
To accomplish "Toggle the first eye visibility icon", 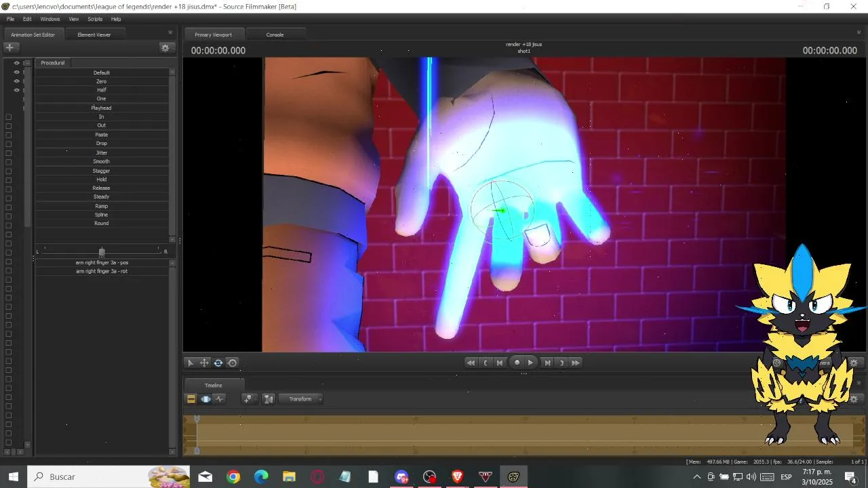I will coord(17,63).
